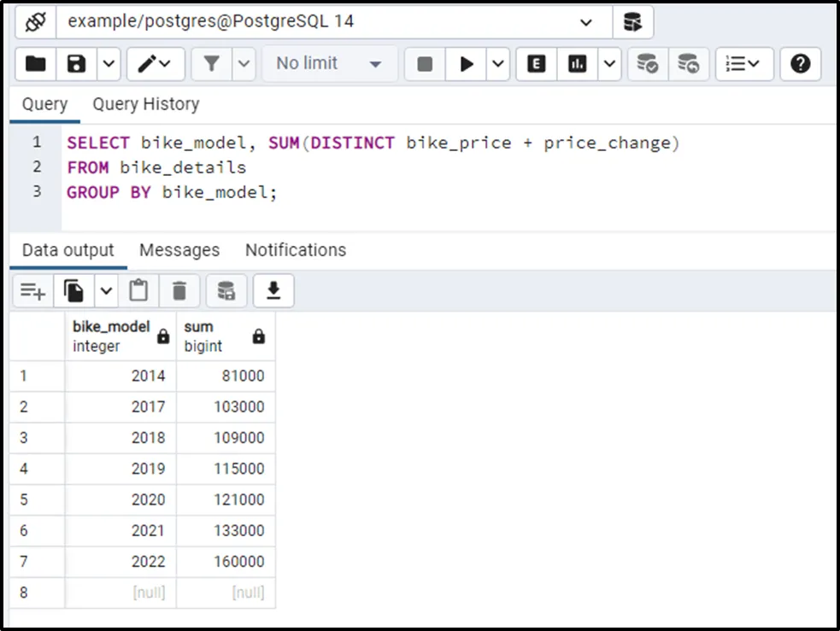This screenshot has width=840, height=631.
Task: Open the Notifications tab
Action: click(295, 250)
